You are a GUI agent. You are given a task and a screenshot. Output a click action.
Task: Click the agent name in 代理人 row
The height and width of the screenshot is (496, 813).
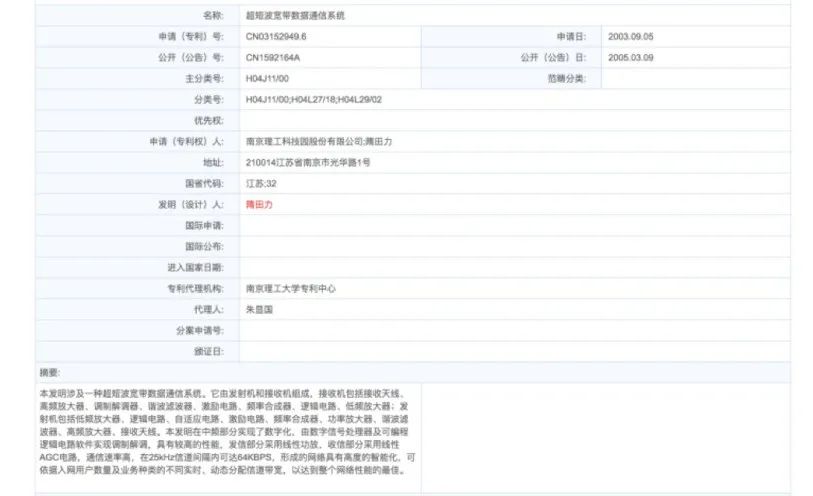[x=259, y=309]
